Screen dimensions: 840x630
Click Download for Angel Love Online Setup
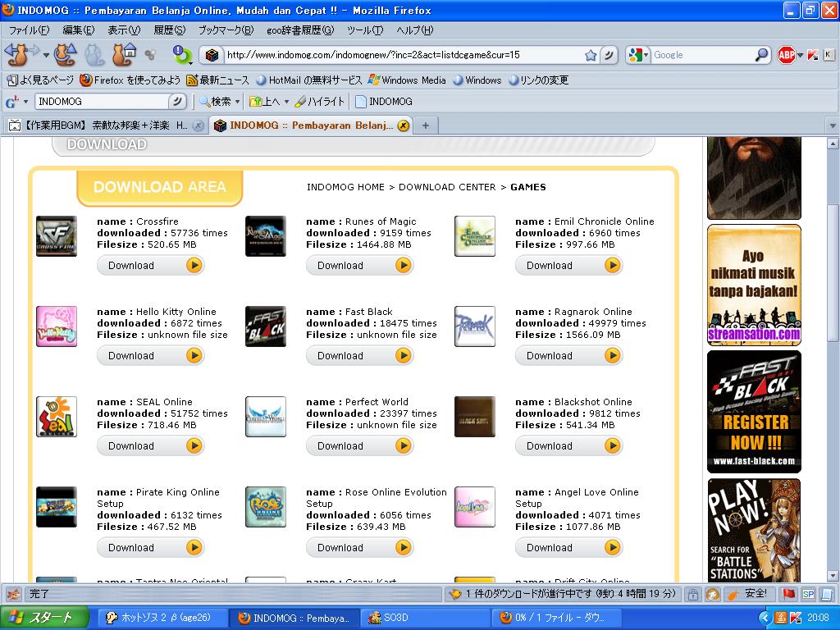569,547
